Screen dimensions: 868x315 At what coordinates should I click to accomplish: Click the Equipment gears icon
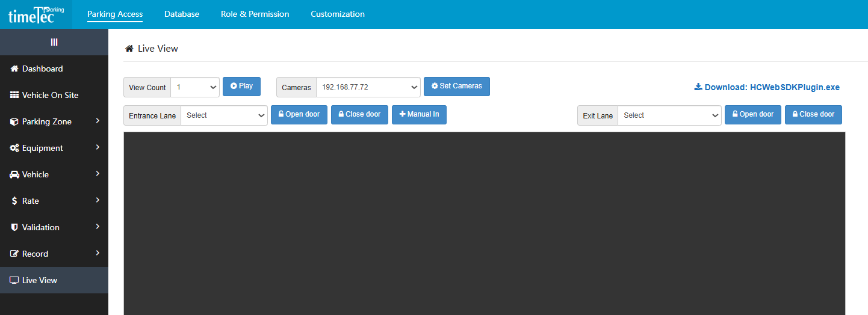14,148
